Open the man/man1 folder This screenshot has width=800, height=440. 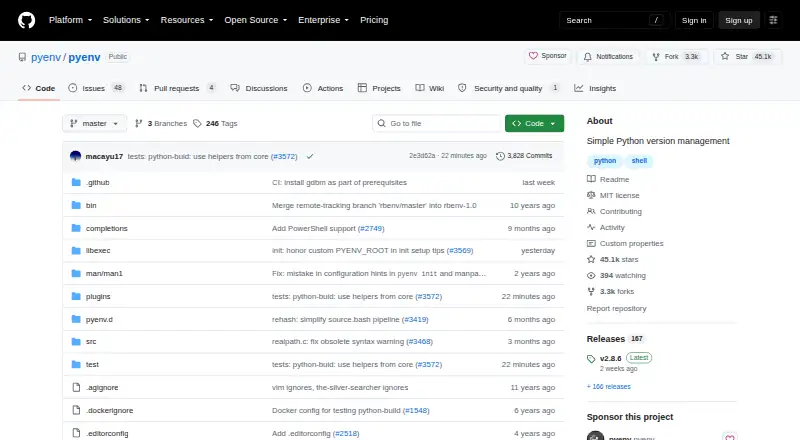coord(104,274)
